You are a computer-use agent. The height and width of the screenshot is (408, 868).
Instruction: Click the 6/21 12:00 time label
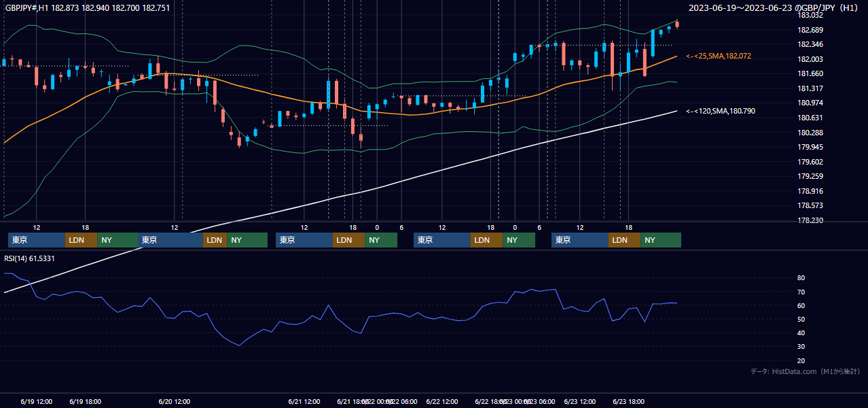304,401
